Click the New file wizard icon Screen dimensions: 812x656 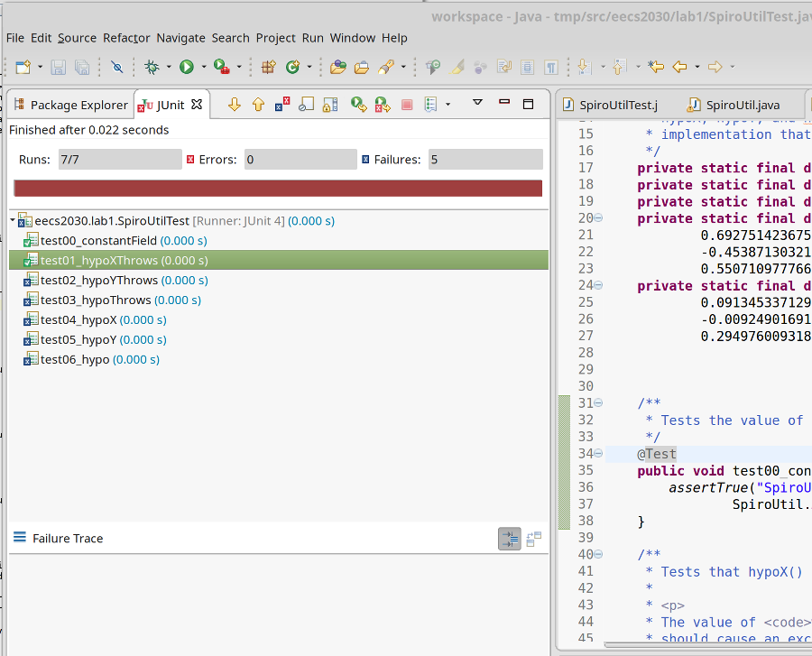click(23, 68)
